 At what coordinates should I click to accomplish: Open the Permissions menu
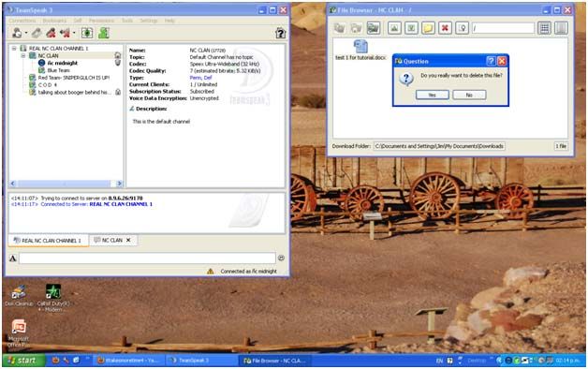click(102, 21)
